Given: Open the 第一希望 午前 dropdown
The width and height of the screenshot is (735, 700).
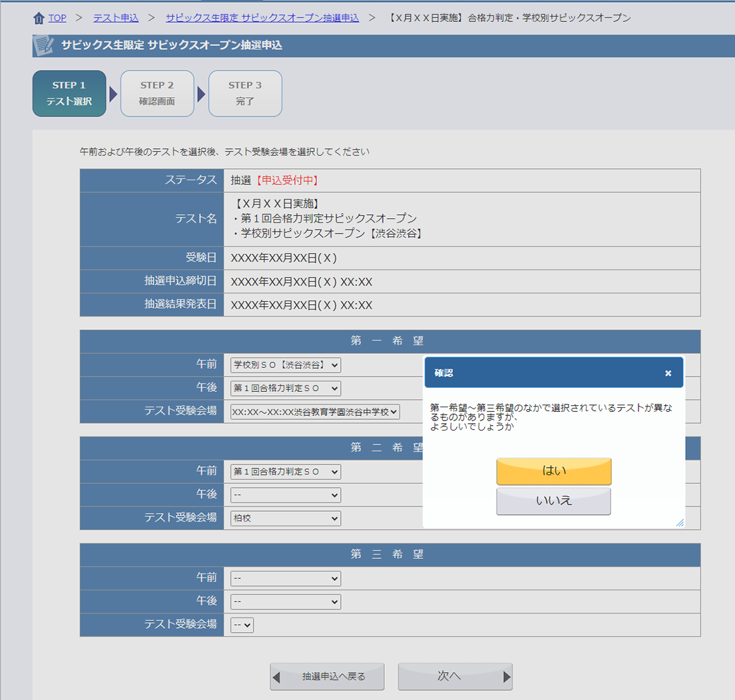Looking at the screenshot, I should (x=286, y=365).
